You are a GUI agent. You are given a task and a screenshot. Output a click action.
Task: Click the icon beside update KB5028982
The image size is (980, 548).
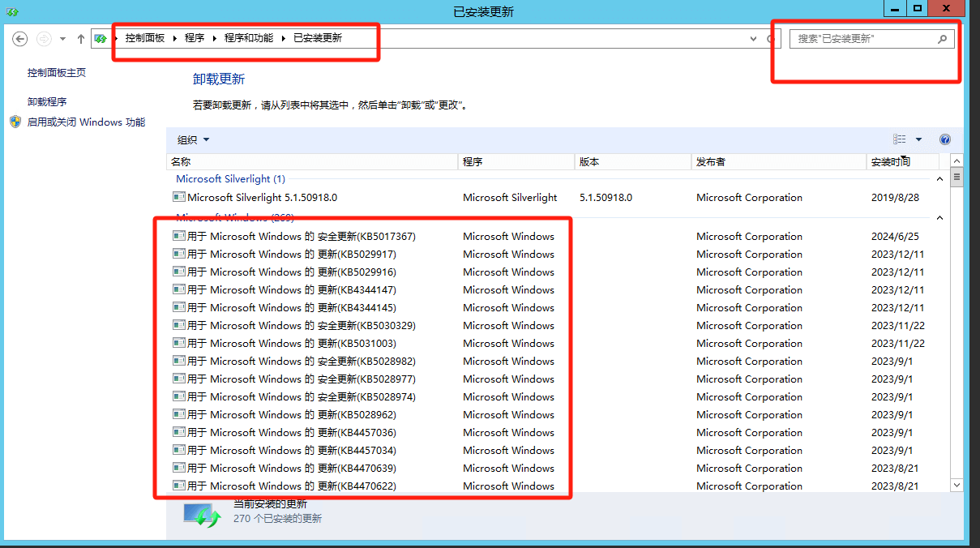pos(179,361)
